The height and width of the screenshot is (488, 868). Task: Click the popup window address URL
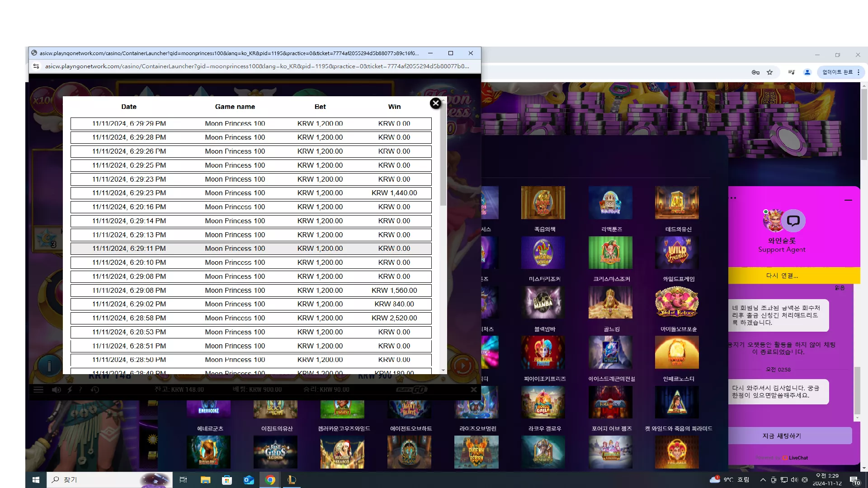[x=257, y=66]
